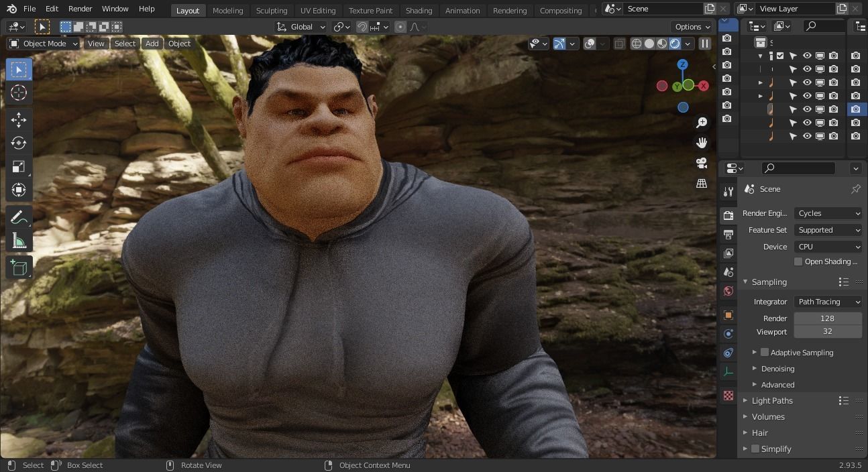Select the Scale tool
Viewport: 868px width, 472px height.
(x=19, y=166)
